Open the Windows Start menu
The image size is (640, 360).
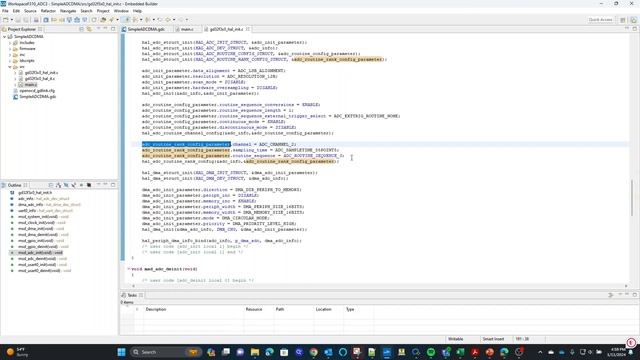click(121, 352)
